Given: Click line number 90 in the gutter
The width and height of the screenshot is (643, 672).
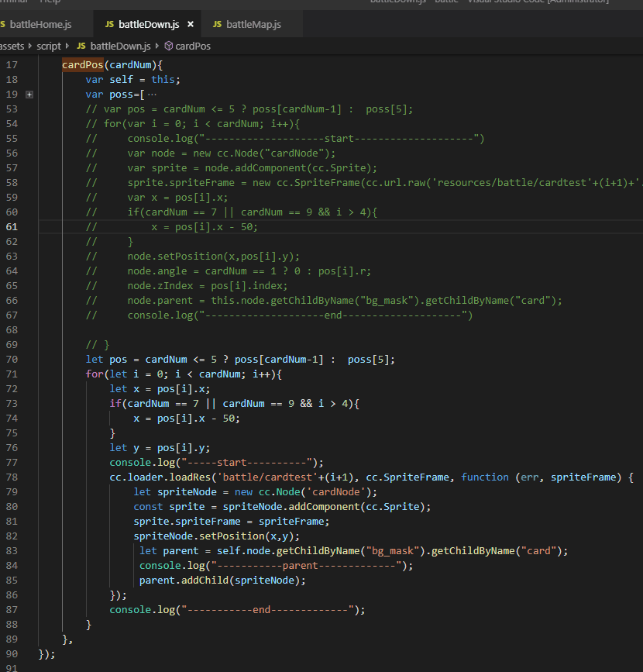Looking at the screenshot, I should point(11,654).
